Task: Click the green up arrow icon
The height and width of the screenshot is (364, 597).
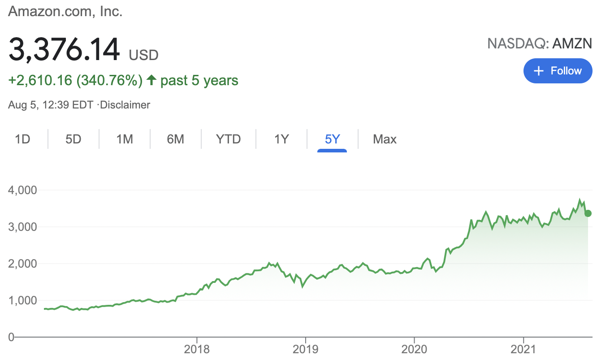Action: (151, 80)
